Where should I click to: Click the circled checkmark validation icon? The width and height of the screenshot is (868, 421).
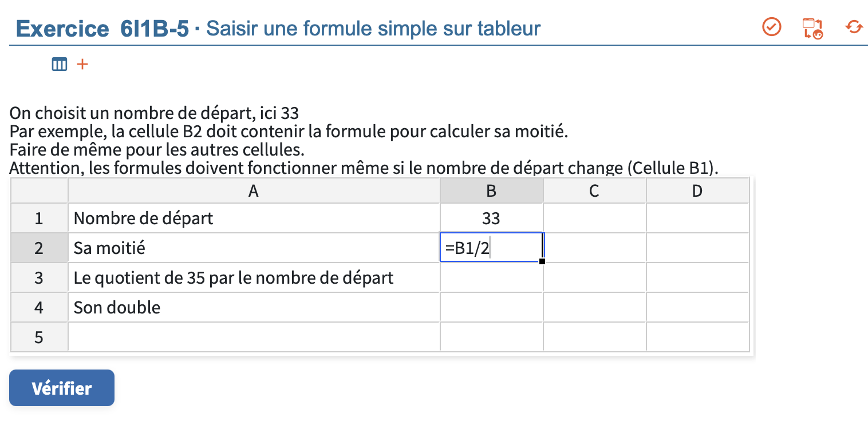coord(772,27)
